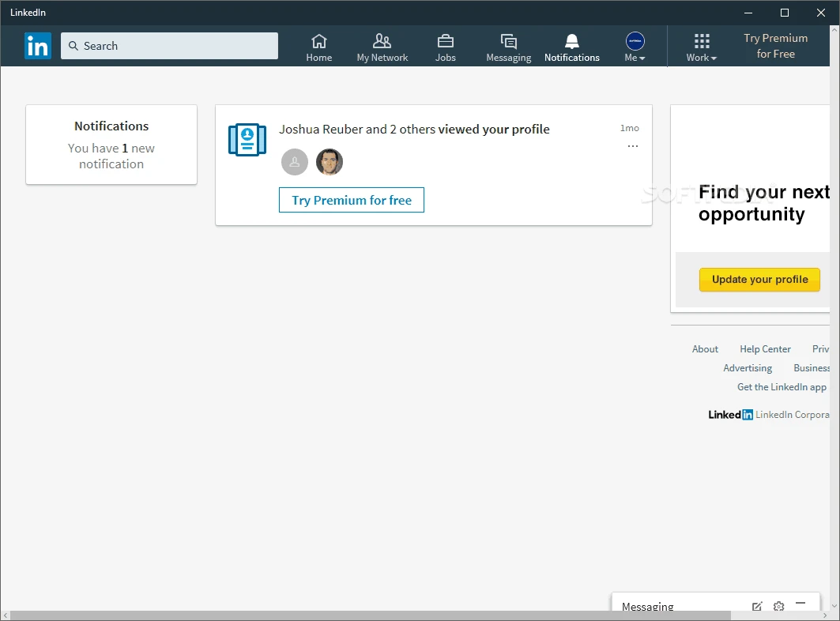This screenshot has width=840, height=621.
Task: Open the Home tab
Action: tap(318, 47)
